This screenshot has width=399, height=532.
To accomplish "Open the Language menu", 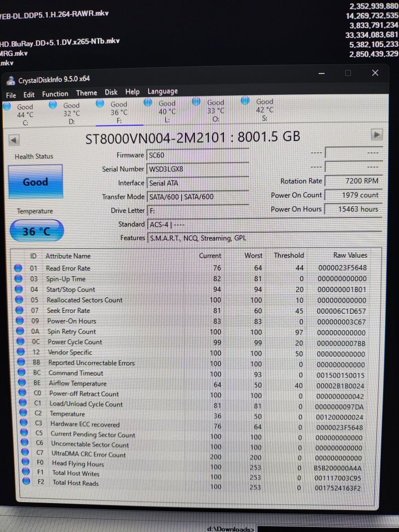I will [x=162, y=91].
